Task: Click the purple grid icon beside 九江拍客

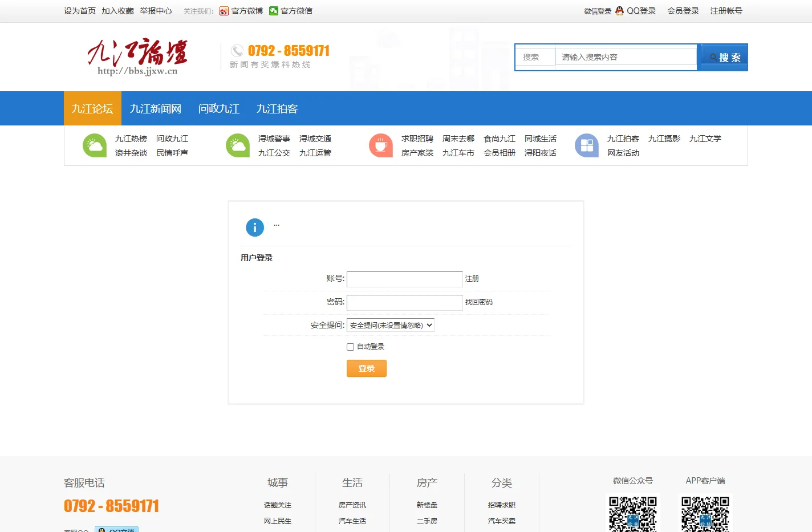Action: 587,145
